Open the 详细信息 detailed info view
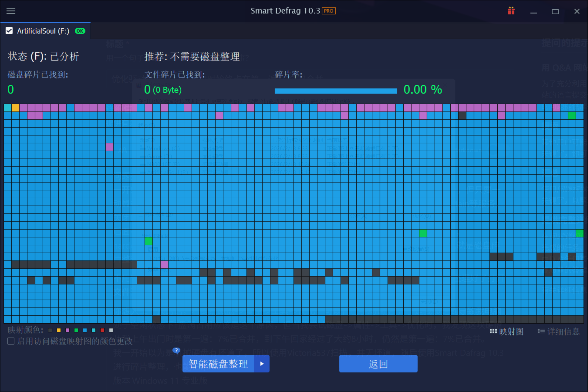 (x=559, y=331)
